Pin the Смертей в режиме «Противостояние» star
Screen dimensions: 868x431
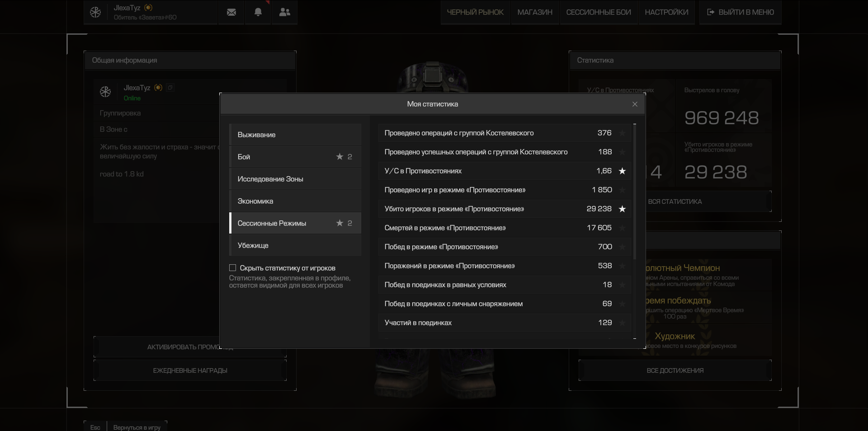[x=622, y=228]
